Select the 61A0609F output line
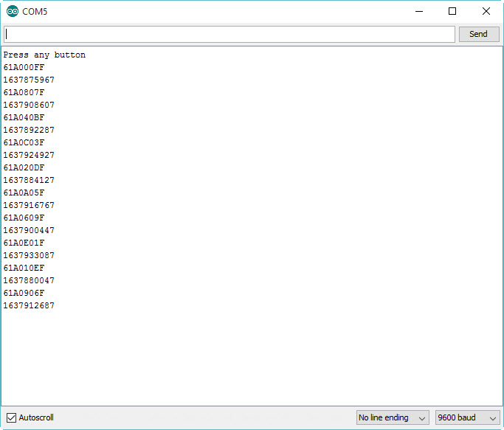Screen dimensions: 504x430 [24, 218]
